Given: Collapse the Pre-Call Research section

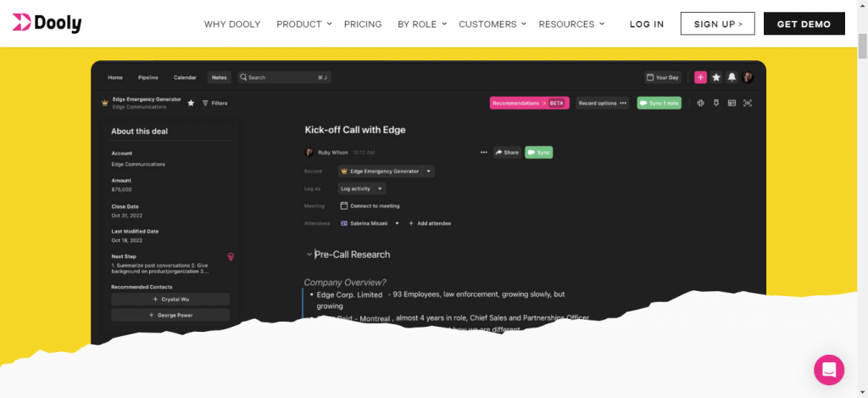Looking at the screenshot, I should point(309,255).
